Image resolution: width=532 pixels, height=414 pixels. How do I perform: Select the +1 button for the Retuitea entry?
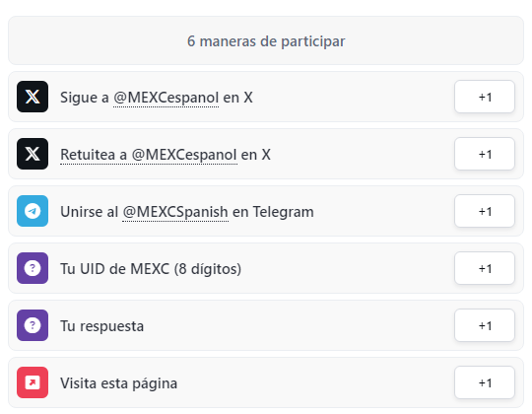coord(485,154)
